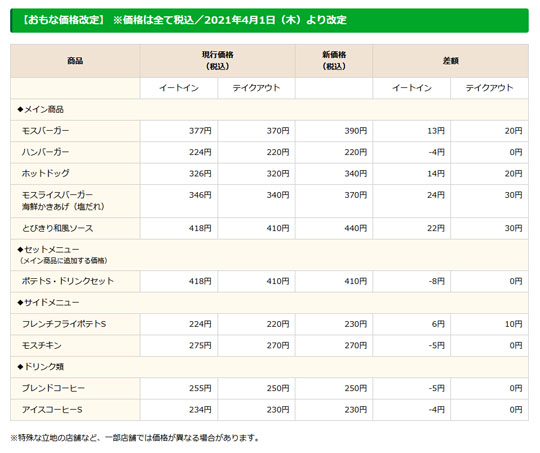540x453 pixels.
Task: Click モスバーガー eat-in difference 13円
Action: [x=436, y=131]
